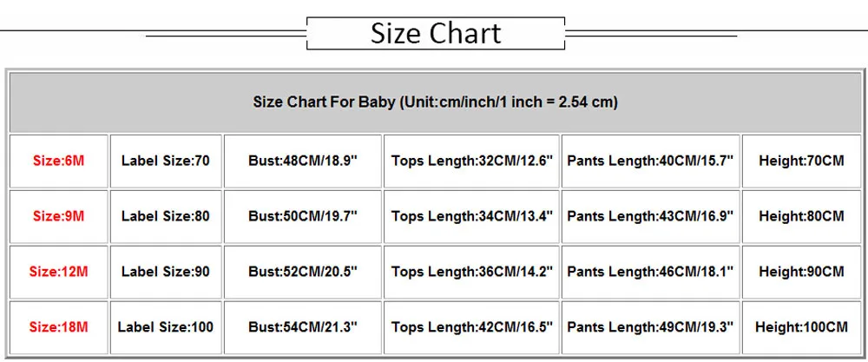The height and width of the screenshot is (362, 868).
Task: Select Tops Length:36CM/14.2" cell
Action: coord(472,272)
